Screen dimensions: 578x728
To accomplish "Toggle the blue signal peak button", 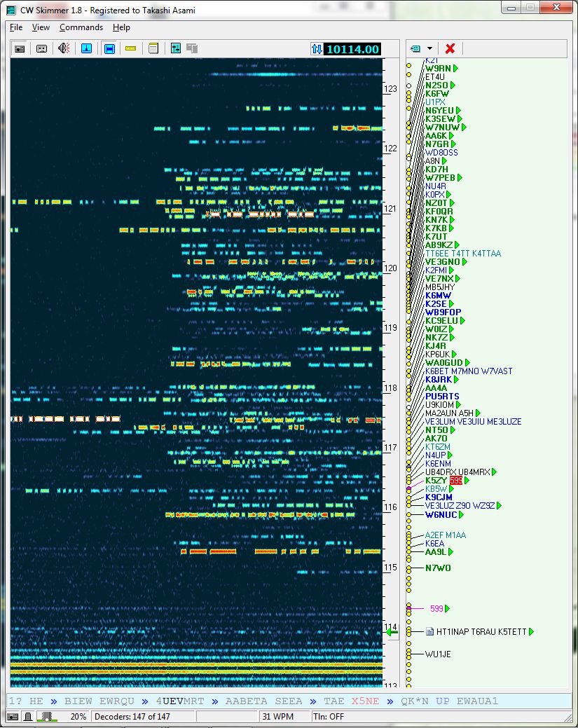I will pos(86,48).
